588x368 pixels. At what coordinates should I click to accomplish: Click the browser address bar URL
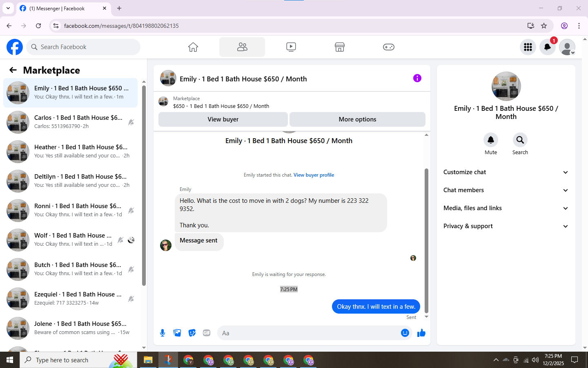click(121, 26)
